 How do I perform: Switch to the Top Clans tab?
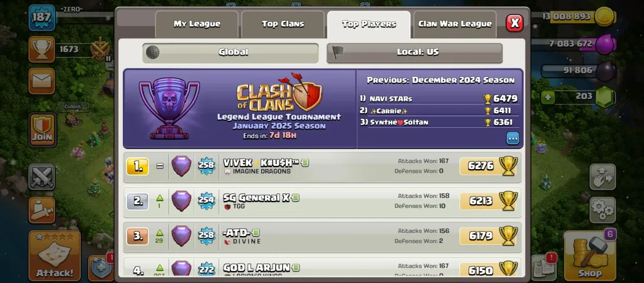tap(283, 24)
